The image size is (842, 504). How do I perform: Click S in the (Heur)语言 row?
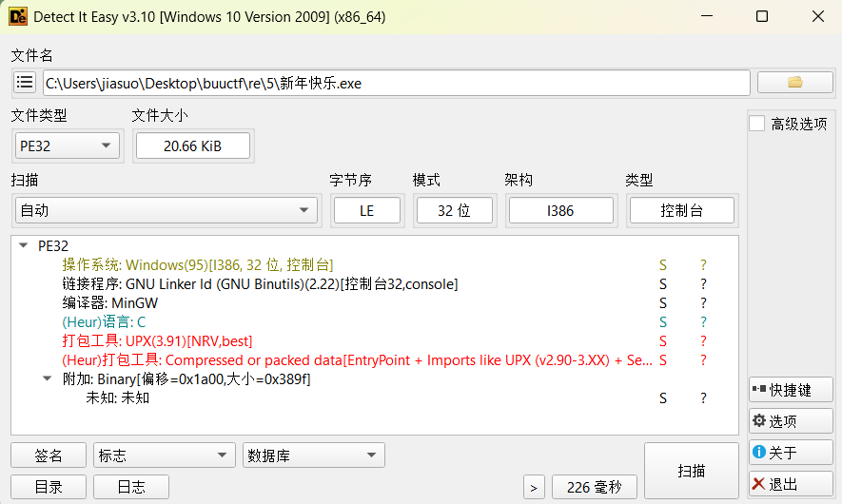click(663, 322)
